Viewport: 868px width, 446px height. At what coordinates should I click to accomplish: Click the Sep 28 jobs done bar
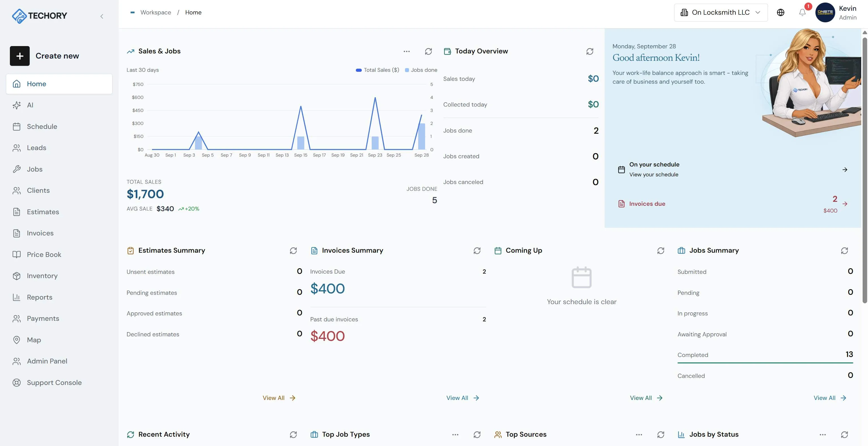[x=421, y=137]
